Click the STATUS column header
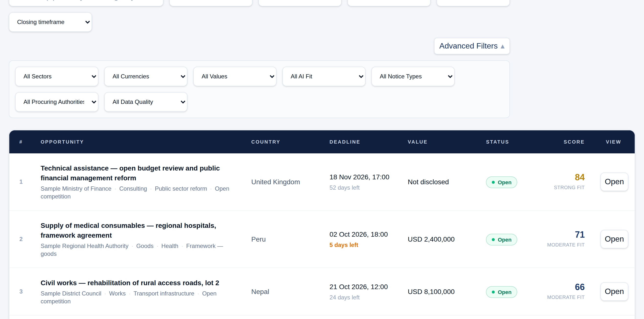Image resolution: width=644 pixels, height=319 pixels. 497,142
